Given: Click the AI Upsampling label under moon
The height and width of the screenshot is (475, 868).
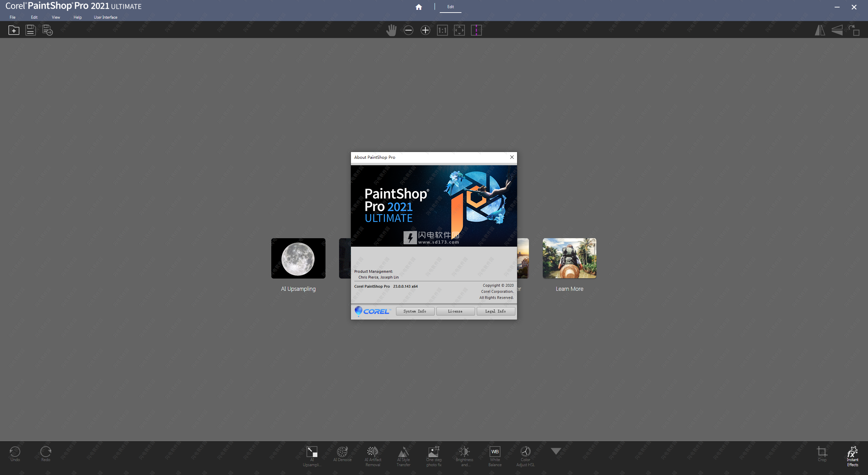Looking at the screenshot, I should (x=298, y=289).
